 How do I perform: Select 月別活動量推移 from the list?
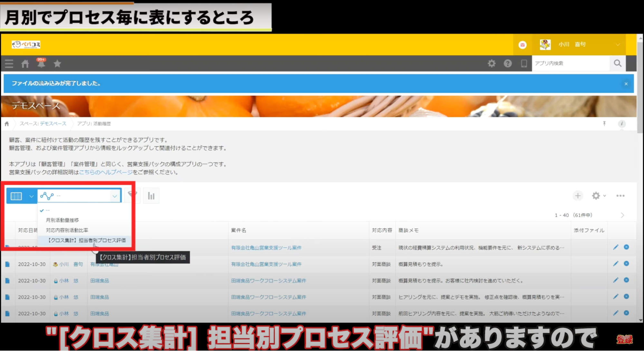tap(62, 220)
